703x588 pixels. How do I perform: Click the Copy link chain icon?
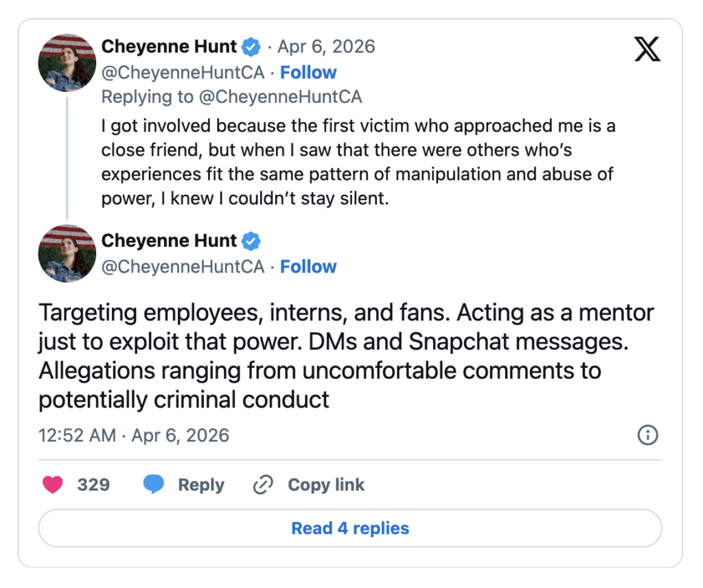coord(263,484)
